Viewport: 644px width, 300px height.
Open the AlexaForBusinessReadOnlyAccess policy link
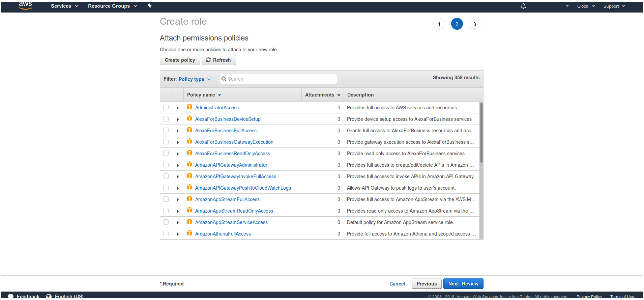pyautogui.click(x=232, y=154)
